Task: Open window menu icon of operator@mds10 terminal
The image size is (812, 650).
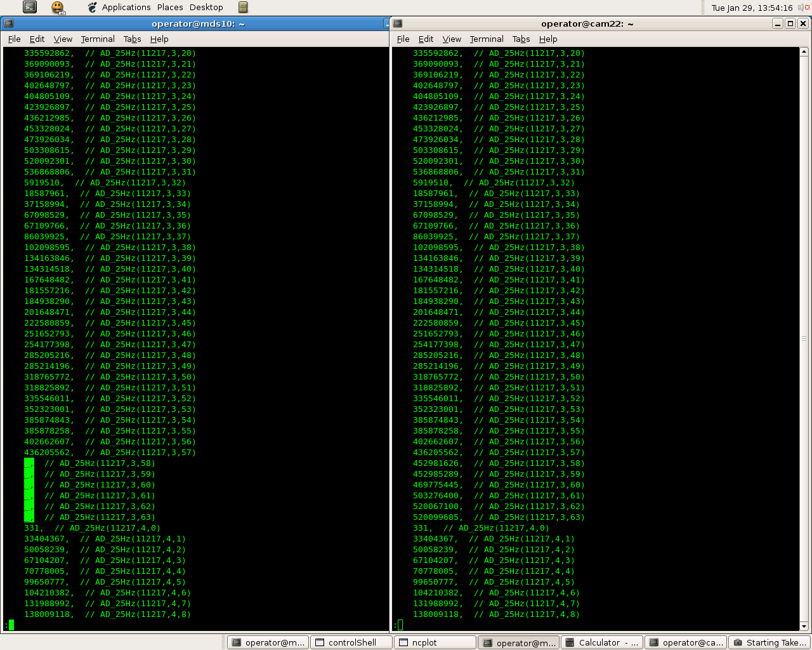Action: coord(8,23)
